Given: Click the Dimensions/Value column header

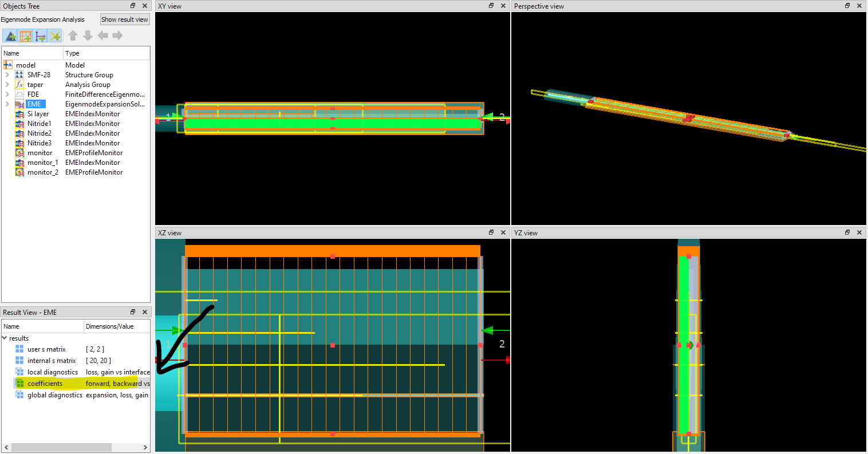Looking at the screenshot, I should 117,326.
